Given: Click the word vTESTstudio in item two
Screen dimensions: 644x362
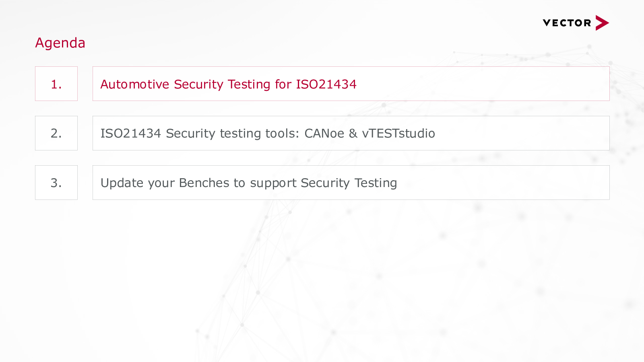Looking at the screenshot, I should [398, 133].
